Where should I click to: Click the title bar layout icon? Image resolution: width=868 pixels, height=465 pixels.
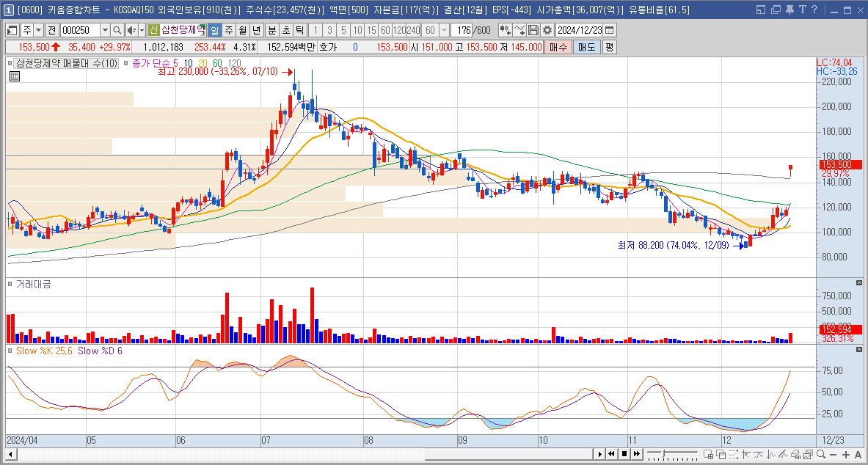761,10
